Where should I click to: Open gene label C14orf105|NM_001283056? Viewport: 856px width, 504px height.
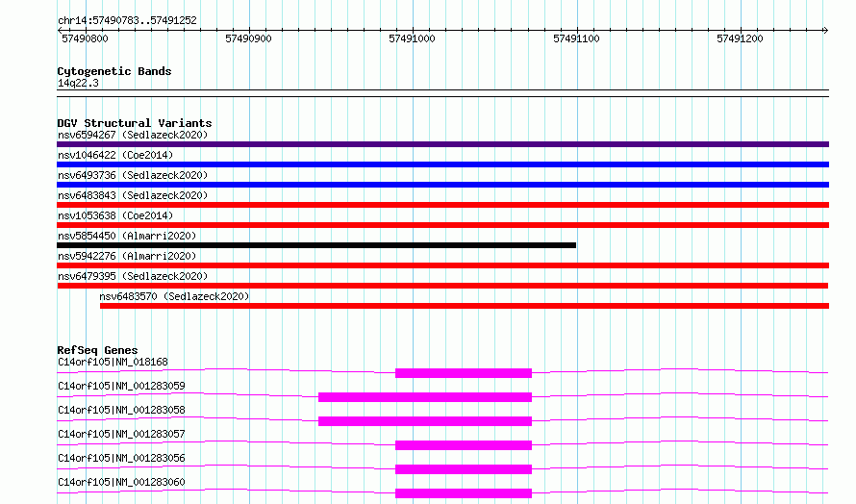point(121,458)
